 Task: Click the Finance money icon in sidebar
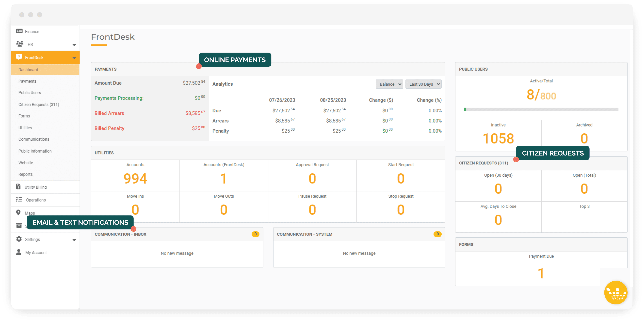pyautogui.click(x=19, y=31)
